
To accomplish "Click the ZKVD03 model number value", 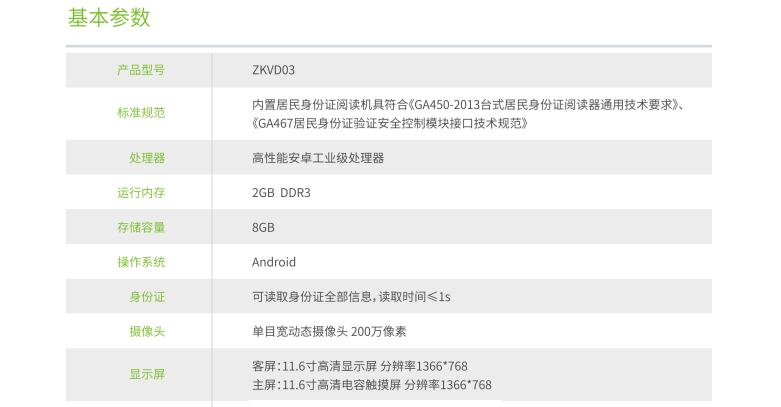I will [x=273, y=70].
